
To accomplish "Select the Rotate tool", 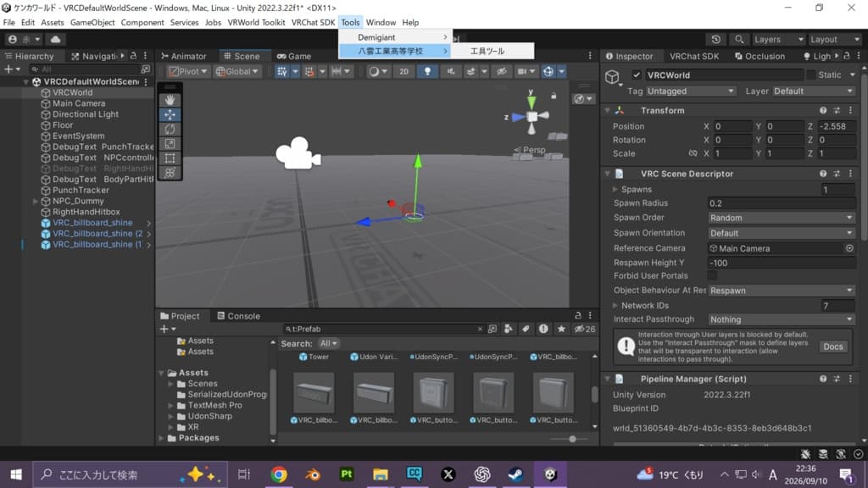I will click(170, 129).
